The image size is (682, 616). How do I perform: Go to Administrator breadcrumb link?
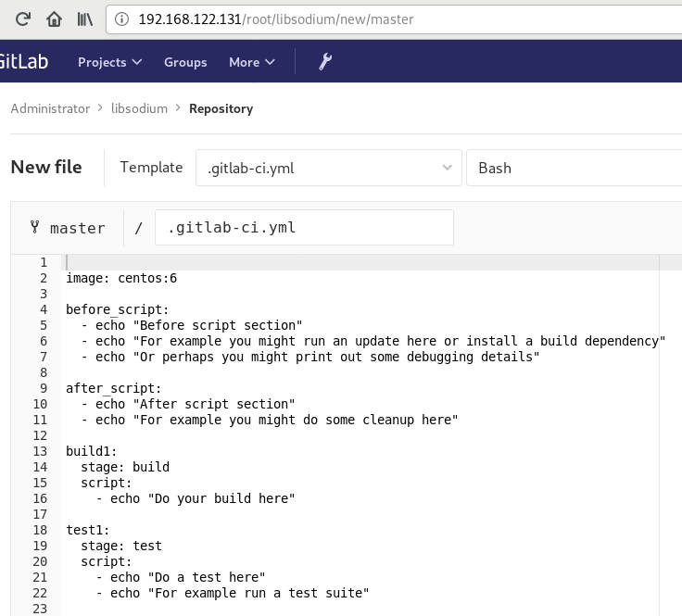click(50, 108)
